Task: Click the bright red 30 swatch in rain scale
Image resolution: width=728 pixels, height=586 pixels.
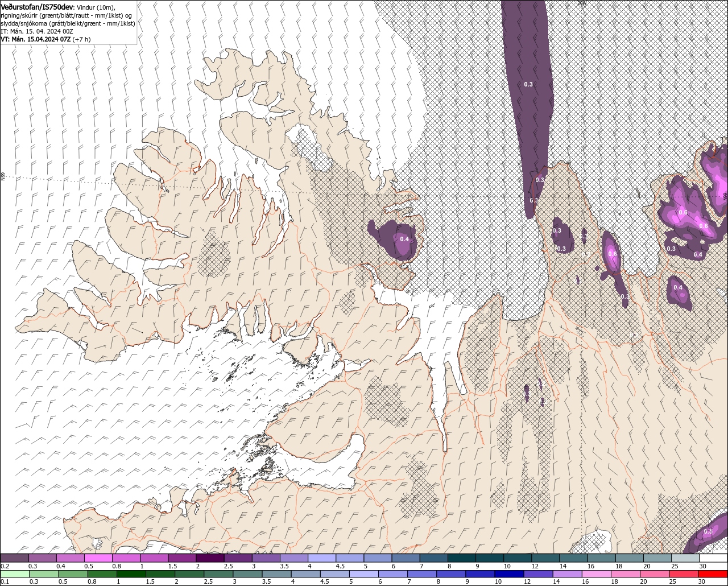Action: point(713,573)
